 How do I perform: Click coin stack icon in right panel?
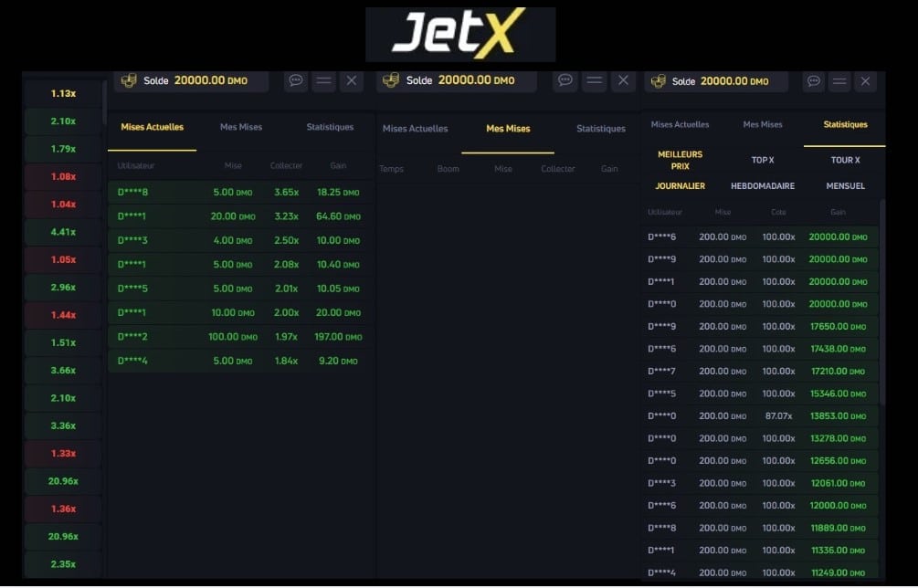tap(658, 81)
